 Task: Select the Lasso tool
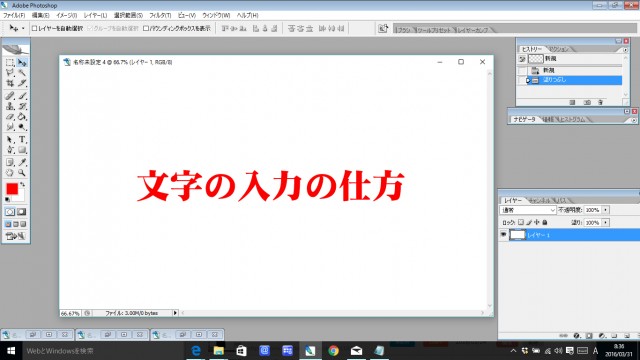10,73
